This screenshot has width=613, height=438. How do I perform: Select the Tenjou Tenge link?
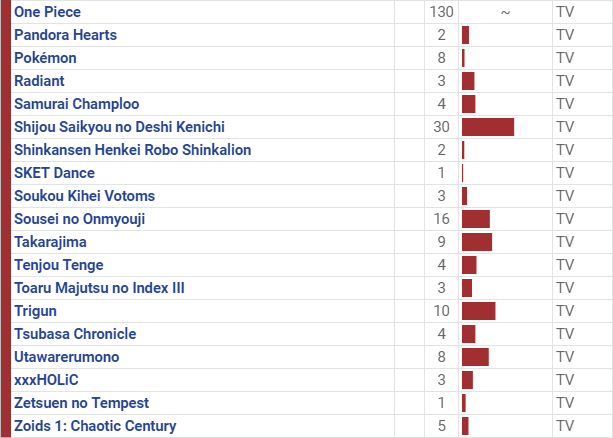[x=59, y=265]
